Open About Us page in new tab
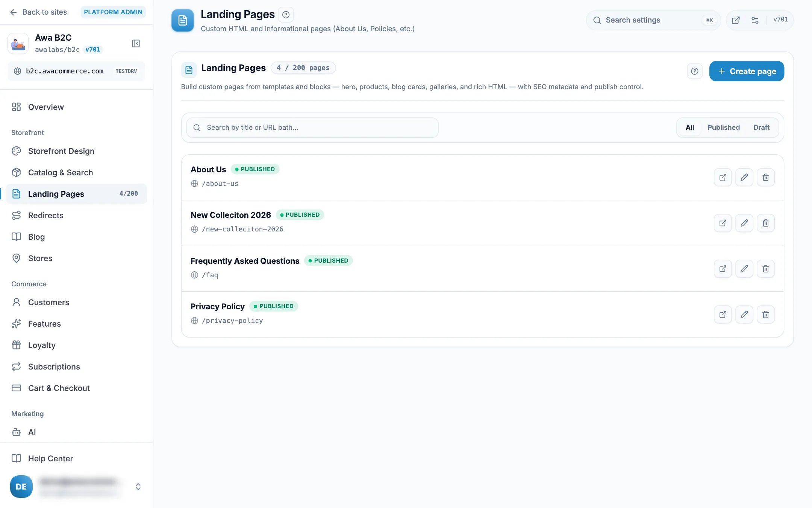 click(x=723, y=177)
